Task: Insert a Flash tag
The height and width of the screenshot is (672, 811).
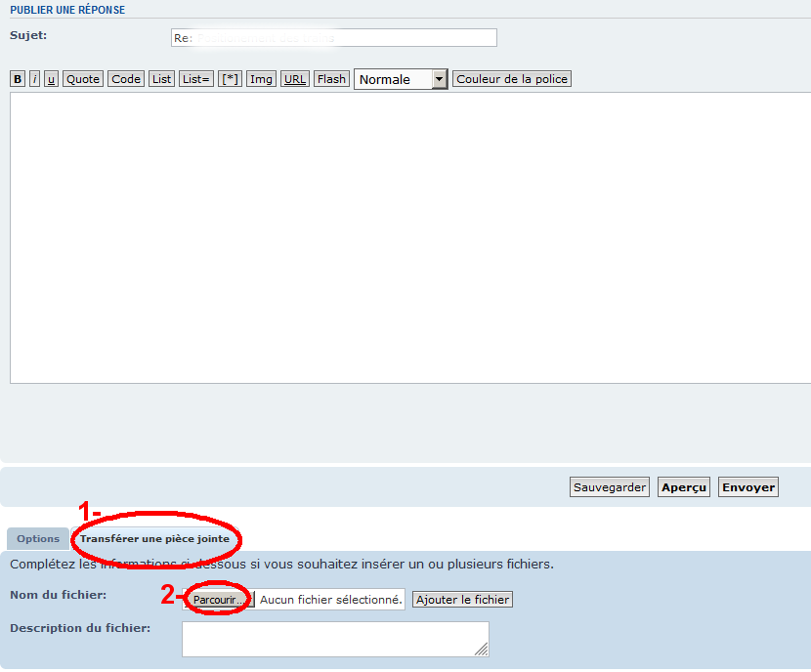Action: pyautogui.click(x=331, y=79)
